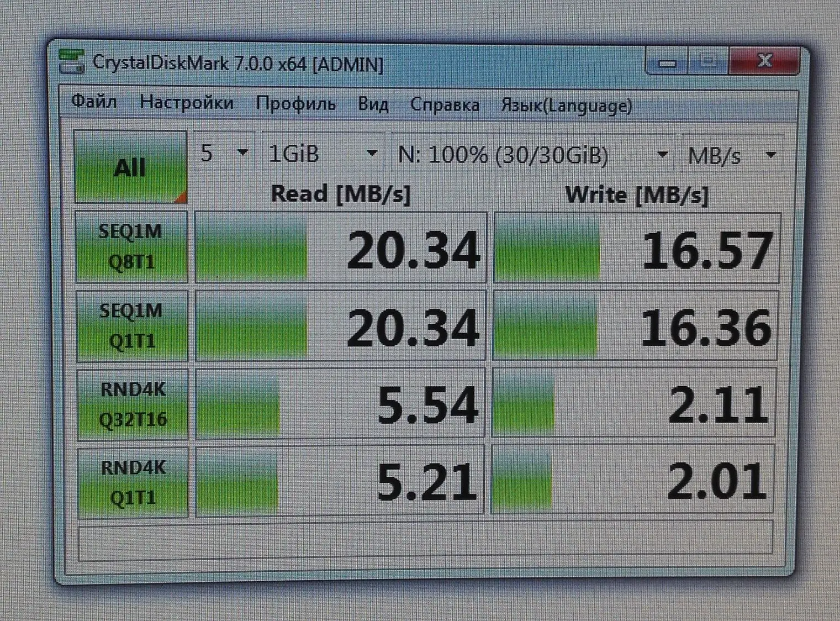Start the RND4K Q32T16 test
This screenshot has height=621, width=840.
click(x=133, y=404)
